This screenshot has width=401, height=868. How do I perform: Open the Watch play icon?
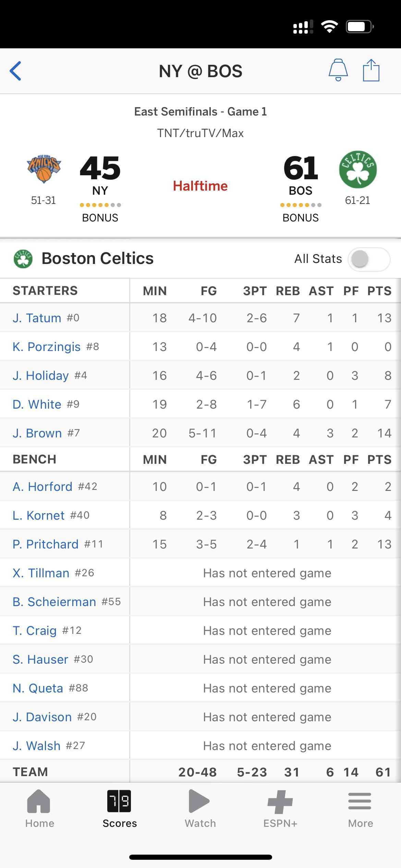(199, 801)
